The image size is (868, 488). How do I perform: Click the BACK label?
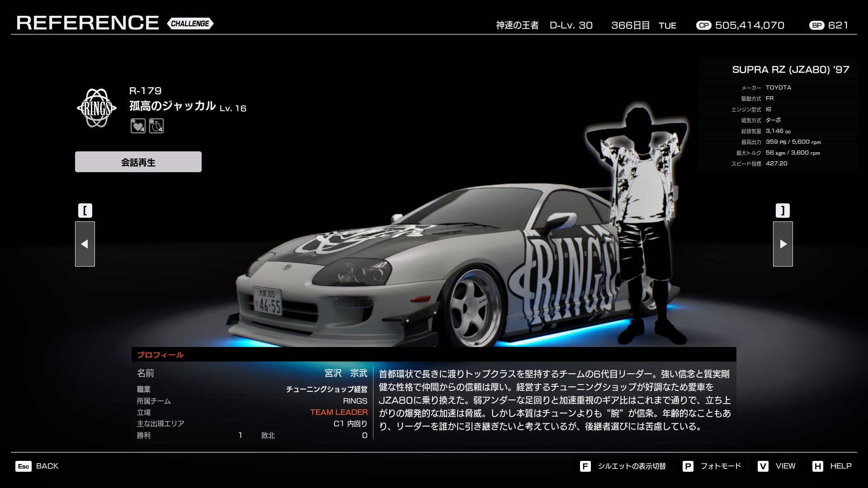47,466
